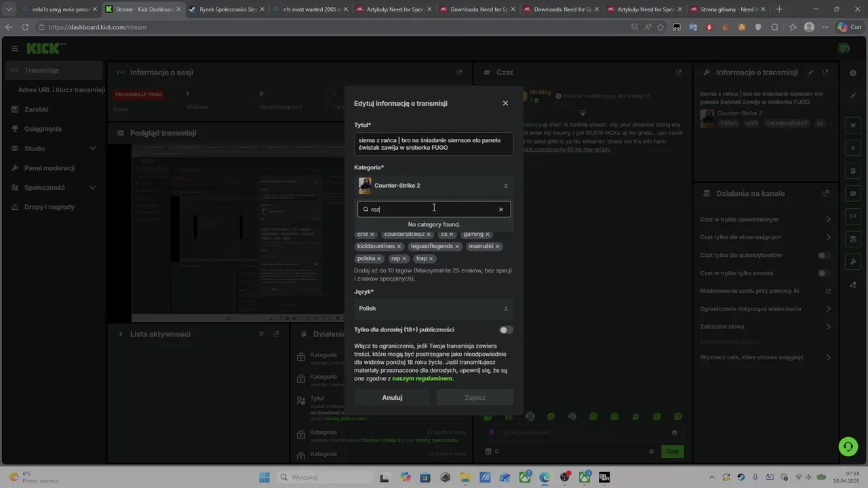Viewport: 868px width, 488px height.
Task: Open the Polish language dropdown
Action: (433, 308)
